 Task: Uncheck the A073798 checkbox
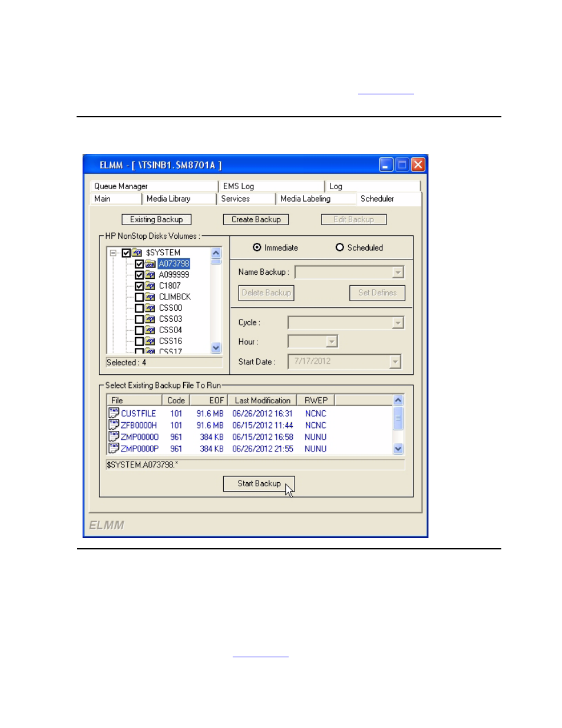point(139,264)
